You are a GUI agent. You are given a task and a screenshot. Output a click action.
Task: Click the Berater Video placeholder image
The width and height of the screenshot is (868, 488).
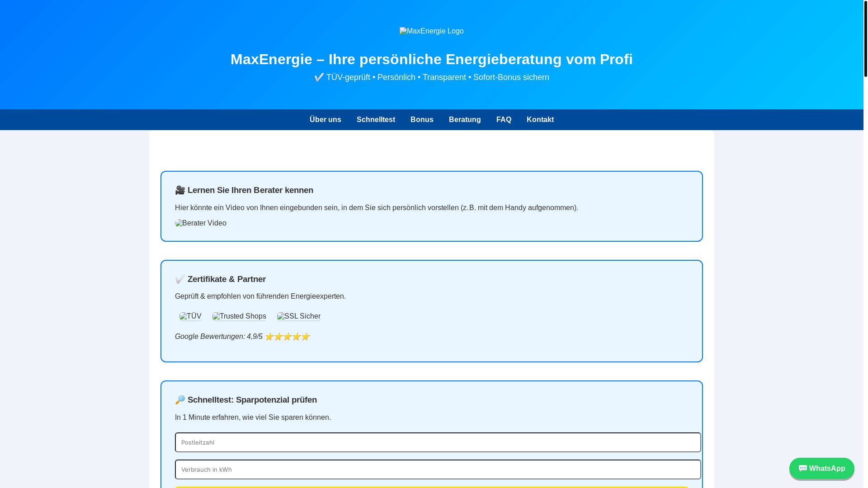(201, 223)
